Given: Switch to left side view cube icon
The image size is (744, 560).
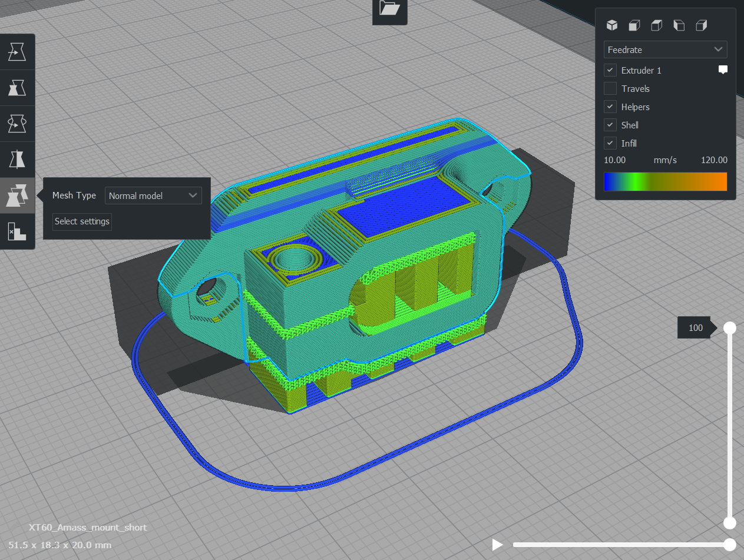Looking at the screenshot, I should [x=679, y=25].
